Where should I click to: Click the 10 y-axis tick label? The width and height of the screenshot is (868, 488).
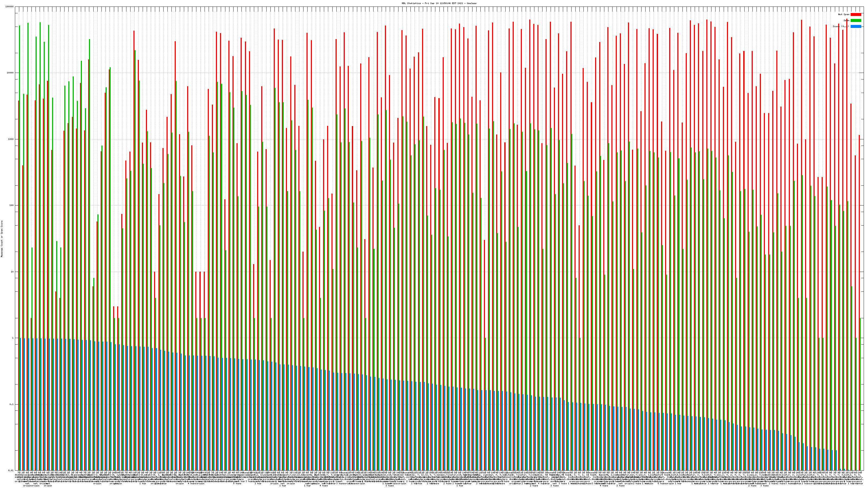12,272
